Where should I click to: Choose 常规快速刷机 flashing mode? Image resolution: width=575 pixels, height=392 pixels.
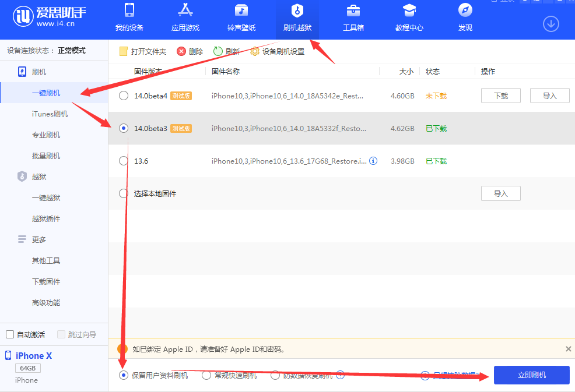coord(206,375)
